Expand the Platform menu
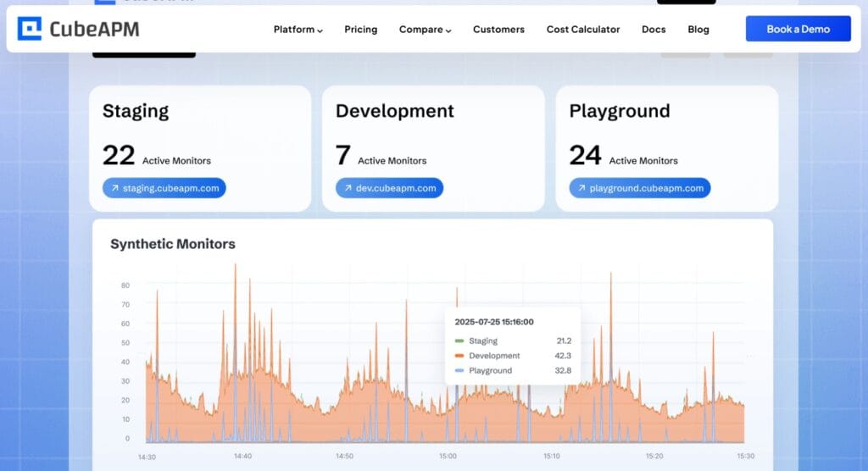868x471 pixels. point(298,30)
